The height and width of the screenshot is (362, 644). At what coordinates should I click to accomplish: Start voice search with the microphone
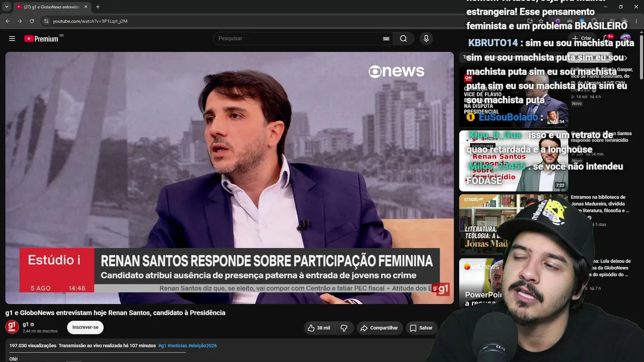click(426, 39)
